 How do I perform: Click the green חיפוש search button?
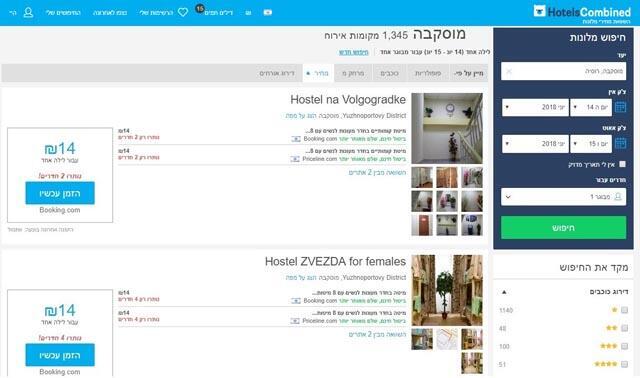pos(564,228)
